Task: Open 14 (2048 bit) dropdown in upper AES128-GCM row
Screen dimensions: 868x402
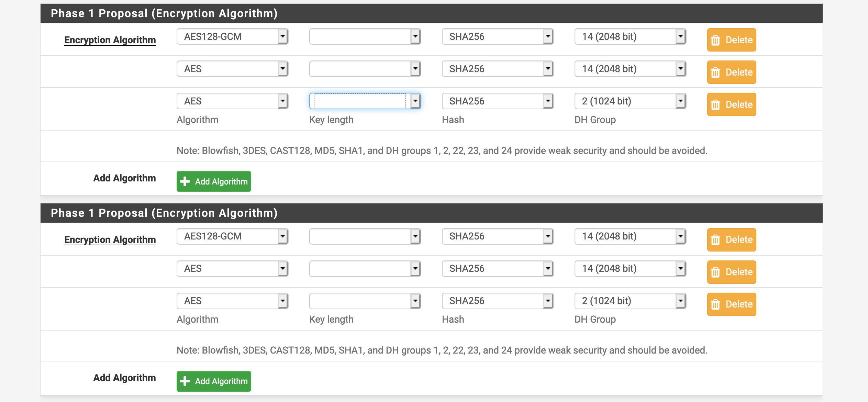Action: [630, 36]
